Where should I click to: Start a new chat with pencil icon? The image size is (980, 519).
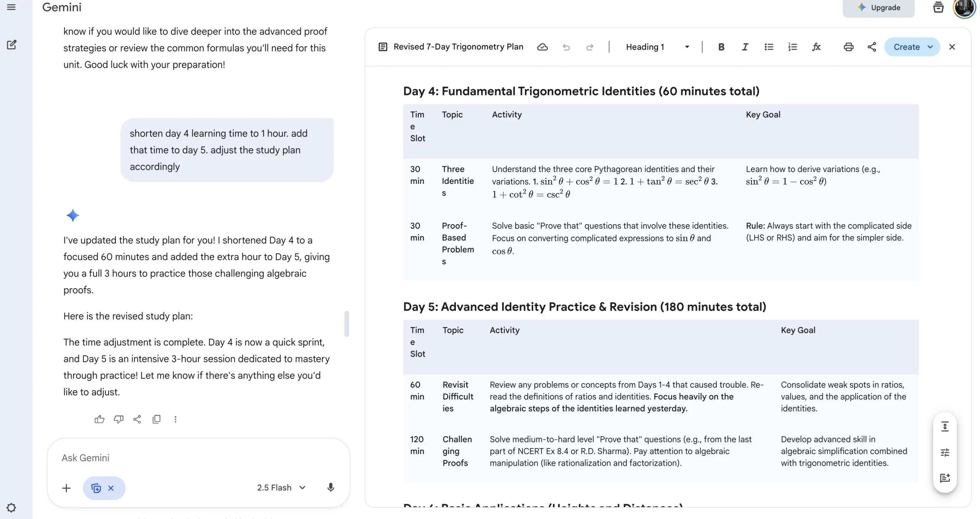coord(11,45)
